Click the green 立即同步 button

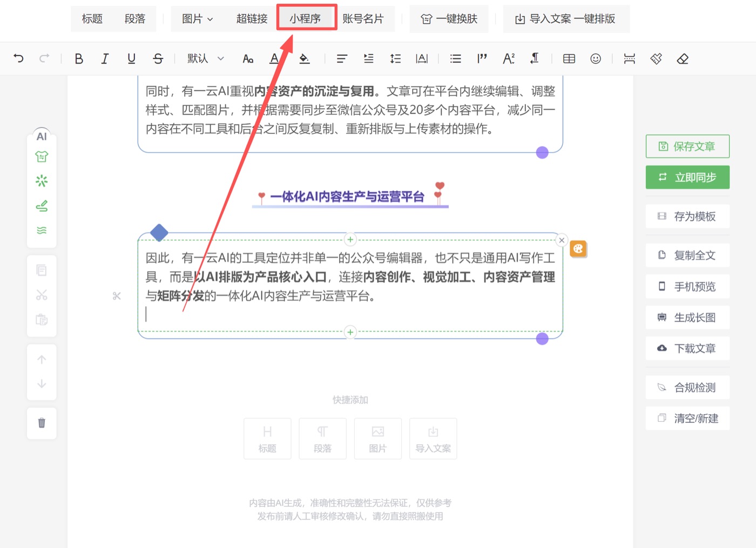tap(687, 177)
